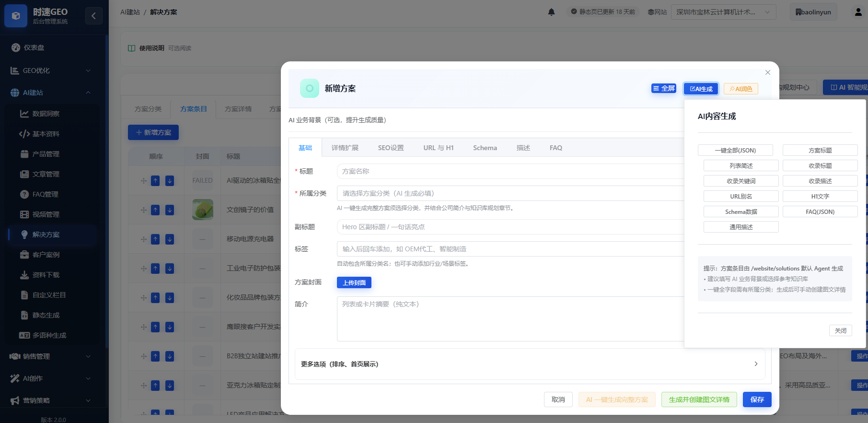Switch to the 描述 tab
This screenshot has height=423, width=868.
[523, 148]
